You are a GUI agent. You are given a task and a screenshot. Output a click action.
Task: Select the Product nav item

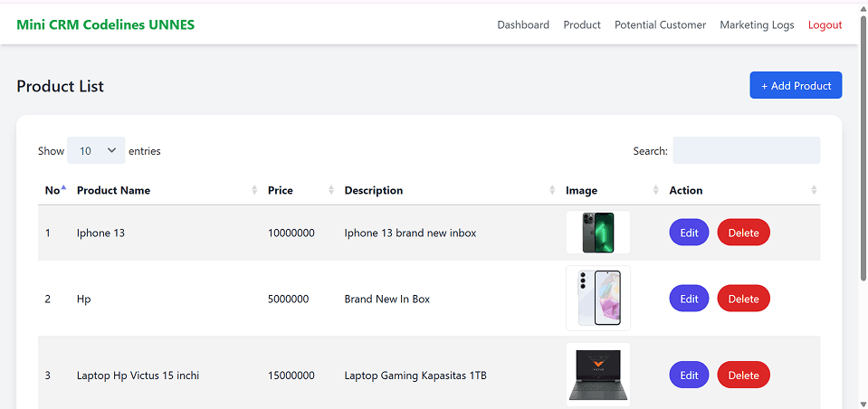coord(582,25)
